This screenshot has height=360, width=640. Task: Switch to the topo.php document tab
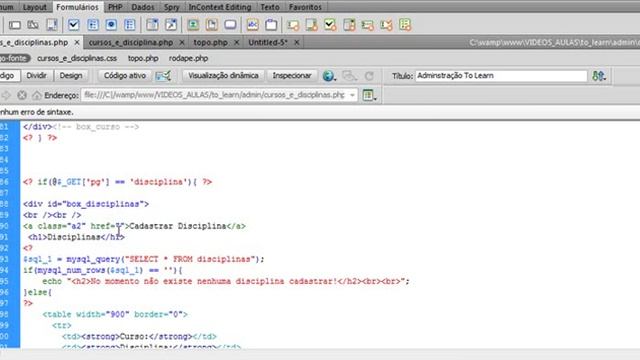tap(211, 42)
